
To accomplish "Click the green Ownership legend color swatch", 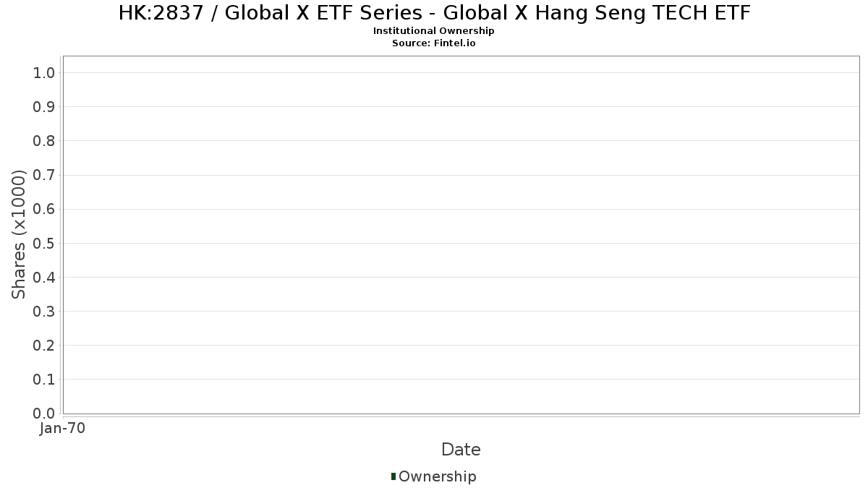I will pyautogui.click(x=393, y=476).
